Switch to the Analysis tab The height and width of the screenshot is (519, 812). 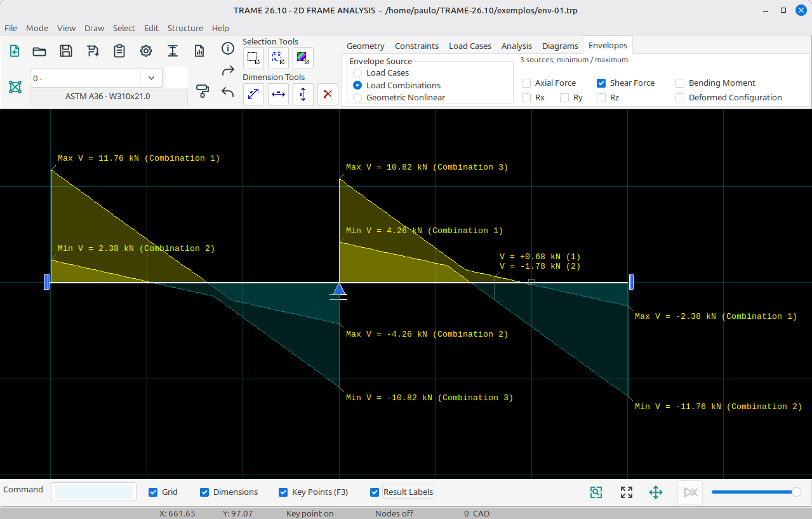click(517, 46)
